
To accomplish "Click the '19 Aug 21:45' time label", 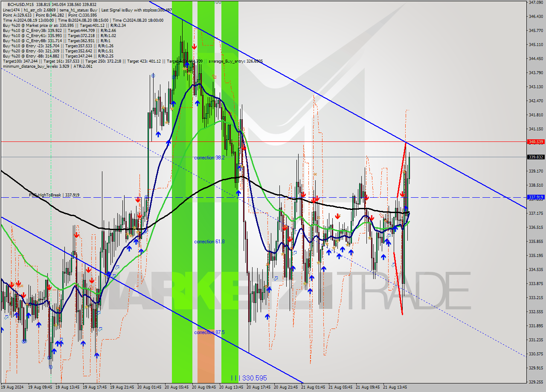I will [x=122, y=387].
